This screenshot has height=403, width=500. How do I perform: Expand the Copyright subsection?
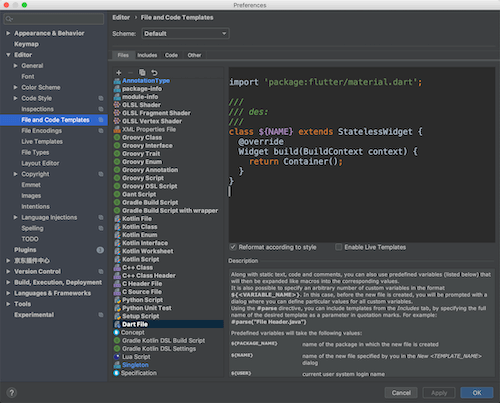(x=16, y=174)
